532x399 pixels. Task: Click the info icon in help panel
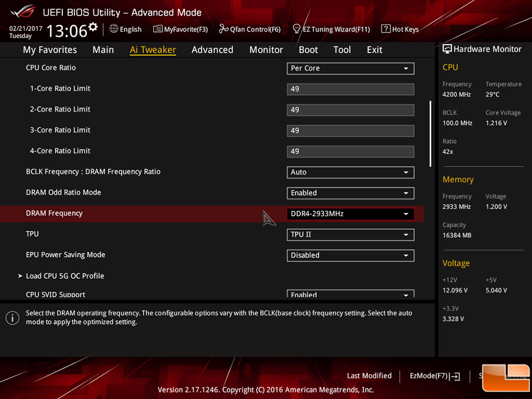click(13, 318)
